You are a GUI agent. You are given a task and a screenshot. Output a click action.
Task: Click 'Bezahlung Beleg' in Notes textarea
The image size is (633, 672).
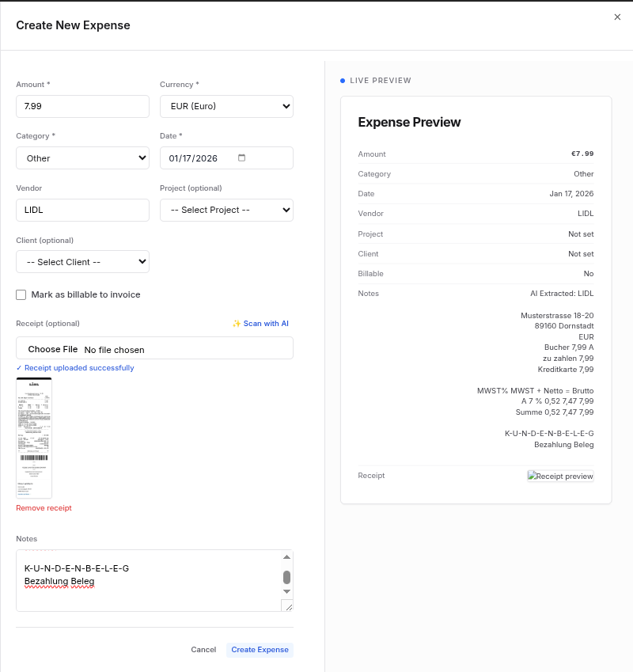pos(59,581)
